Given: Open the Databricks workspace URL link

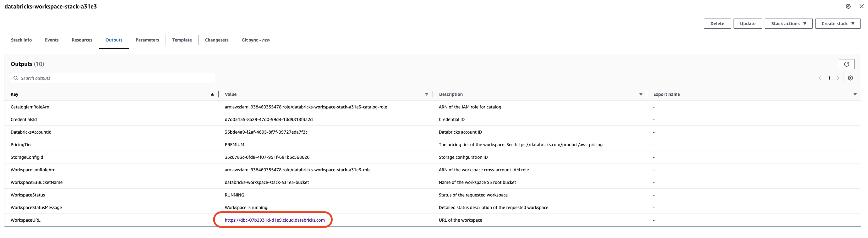Looking at the screenshot, I should click(275, 220).
